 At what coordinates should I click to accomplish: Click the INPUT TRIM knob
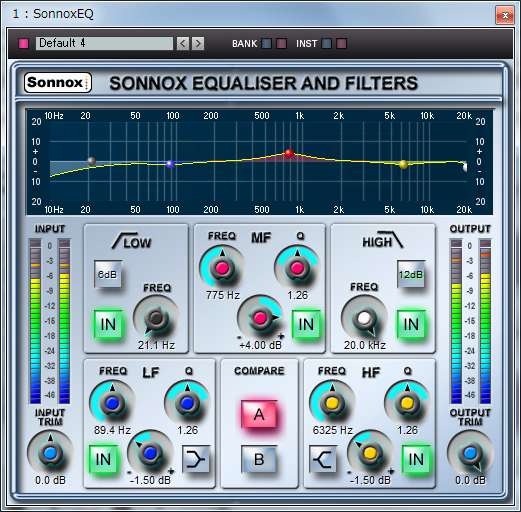pos(50,453)
